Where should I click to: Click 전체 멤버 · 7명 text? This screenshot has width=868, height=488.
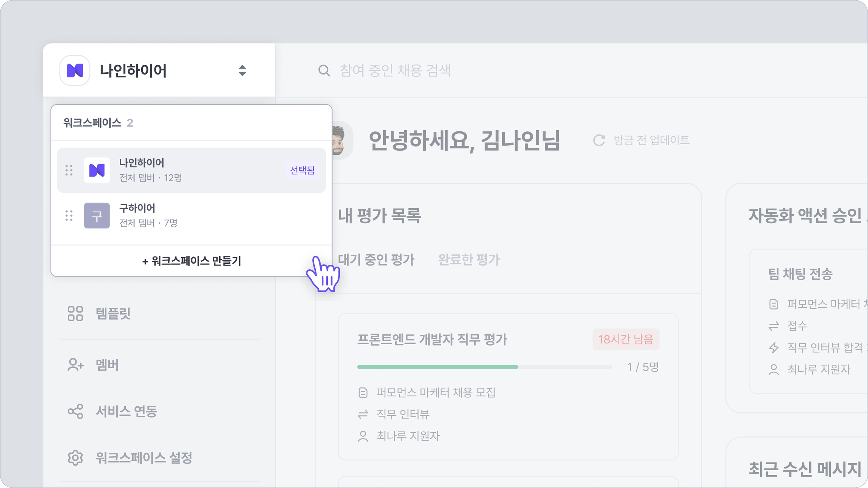click(x=148, y=223)
